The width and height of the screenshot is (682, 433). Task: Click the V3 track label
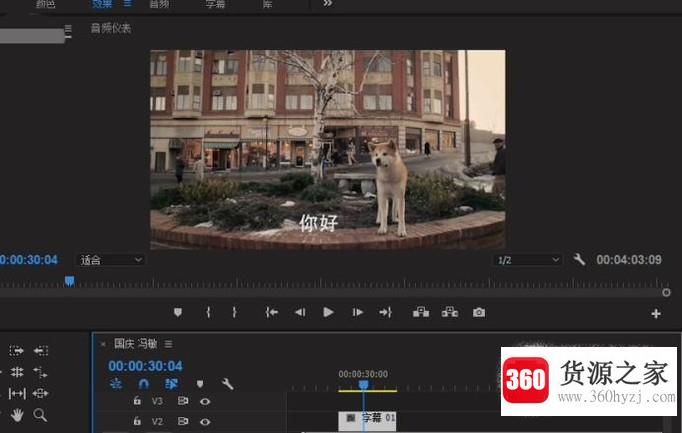[157, 401]
